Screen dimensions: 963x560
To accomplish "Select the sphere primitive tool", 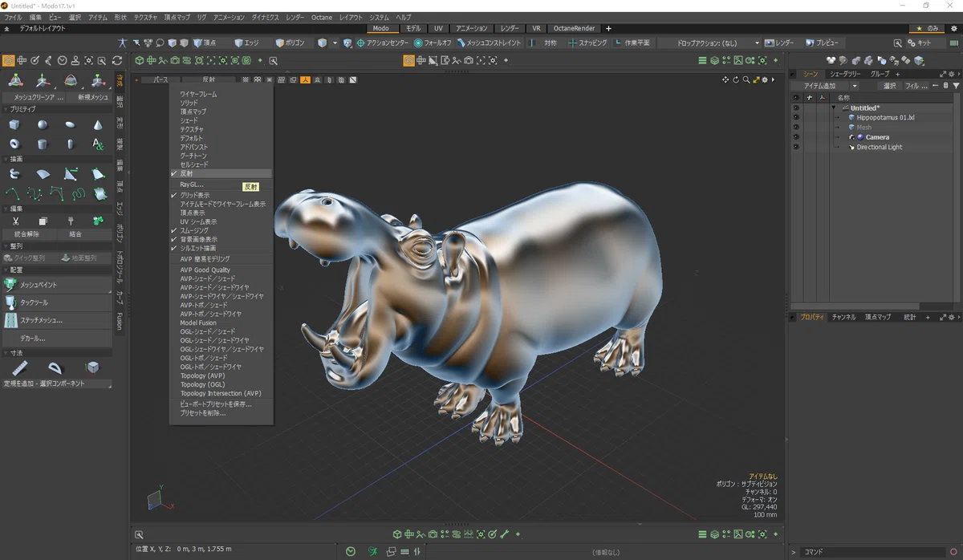I will click(43, 124).
